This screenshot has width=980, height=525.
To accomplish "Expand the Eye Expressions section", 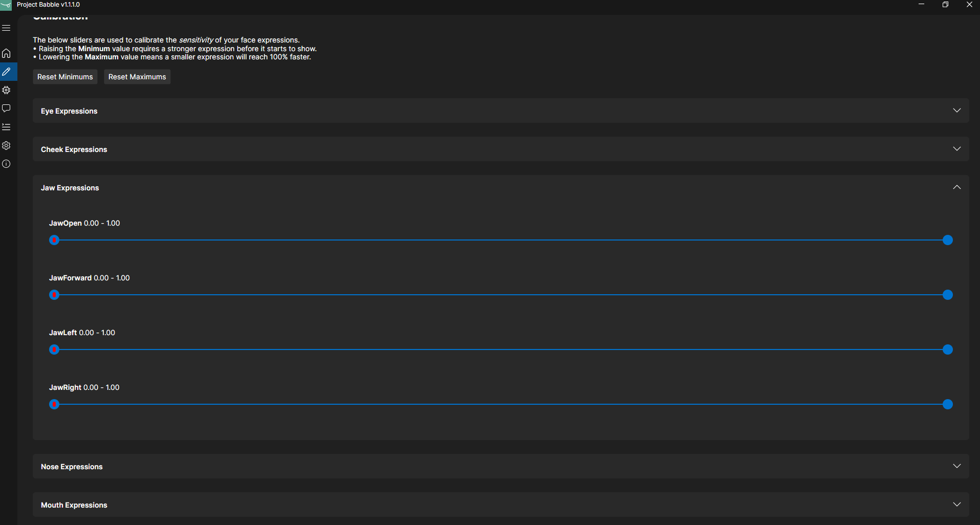I will pos(501,111).
